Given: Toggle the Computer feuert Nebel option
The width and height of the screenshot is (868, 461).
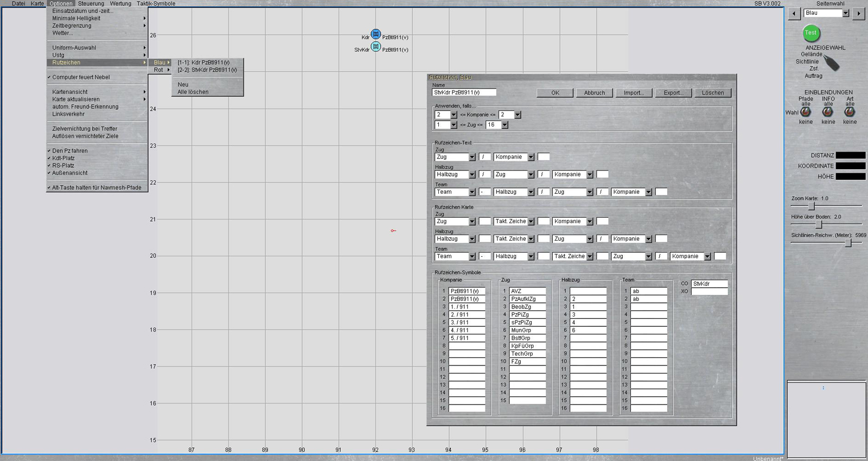Looking at the screenshot, I should (x=81, y=77).
